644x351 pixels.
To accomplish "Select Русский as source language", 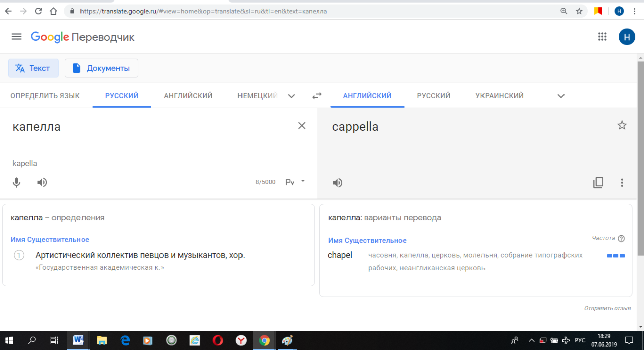I will click(x=122, y=96).
